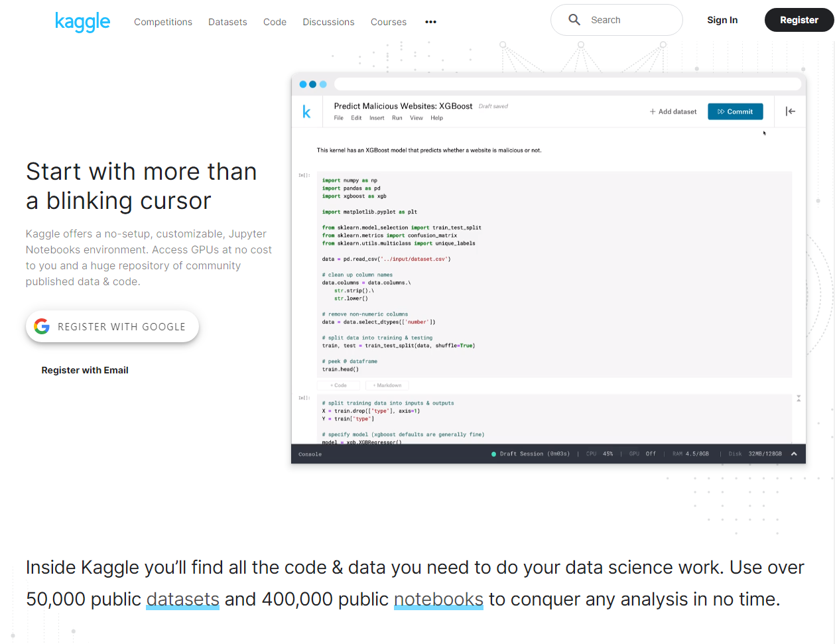Go to the Code section
The height and width of the screenshot is (644, 835).
coord(275,22)
